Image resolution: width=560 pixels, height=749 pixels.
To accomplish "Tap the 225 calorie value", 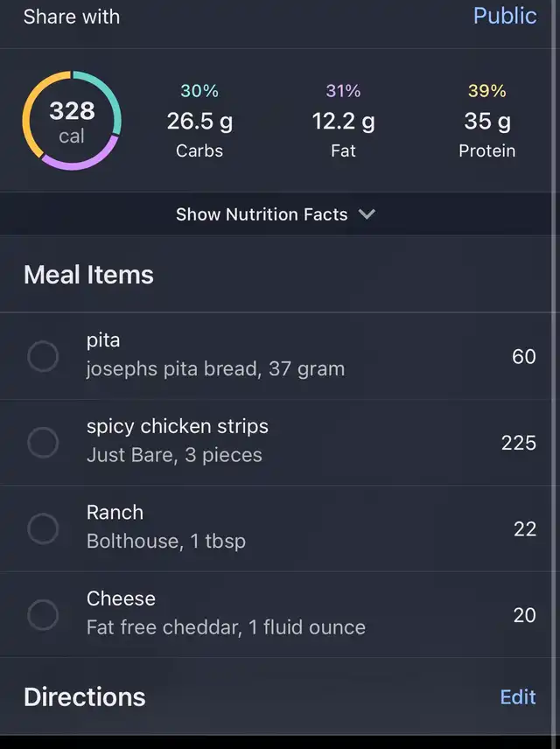I will pos(518,443).
